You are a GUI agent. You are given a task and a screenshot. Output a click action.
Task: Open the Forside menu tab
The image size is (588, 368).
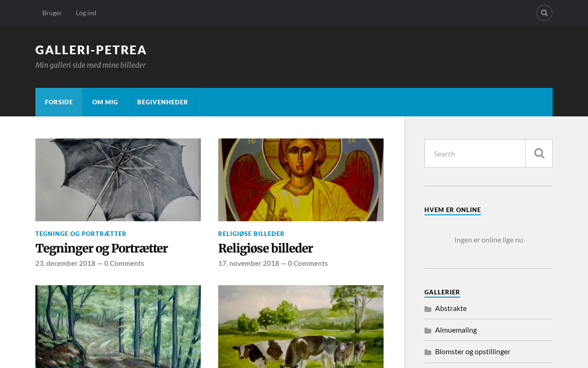click(x=59, y=102)
